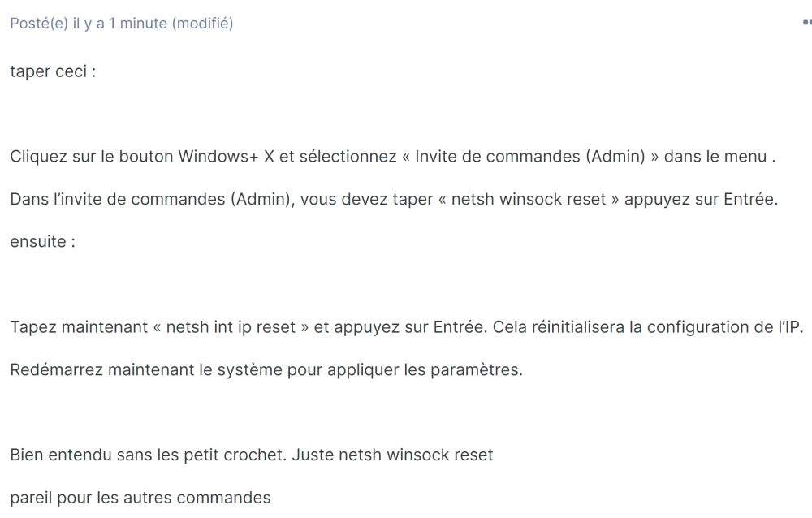Click "Bien entendu sans les petit crochet" sentence
The height and width of the screenshot is (518, 812).
coord(147,455)
